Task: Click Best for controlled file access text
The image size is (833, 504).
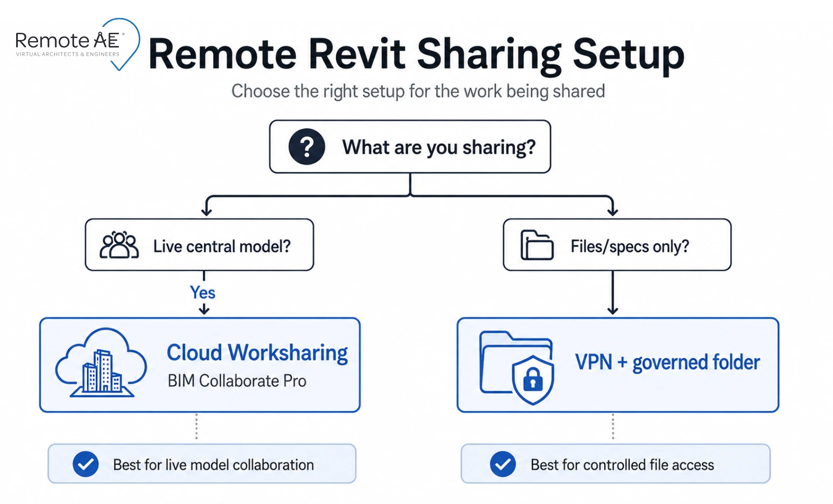Action: point(622,464)
